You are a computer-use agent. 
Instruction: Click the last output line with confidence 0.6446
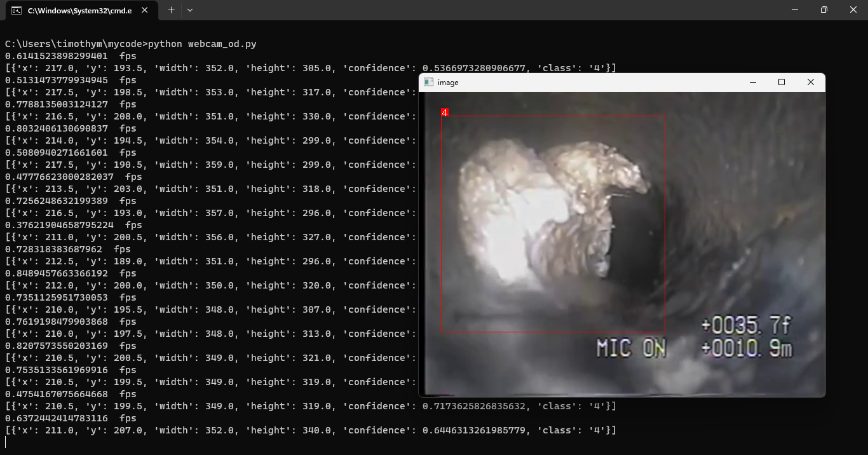click(310, 430)
